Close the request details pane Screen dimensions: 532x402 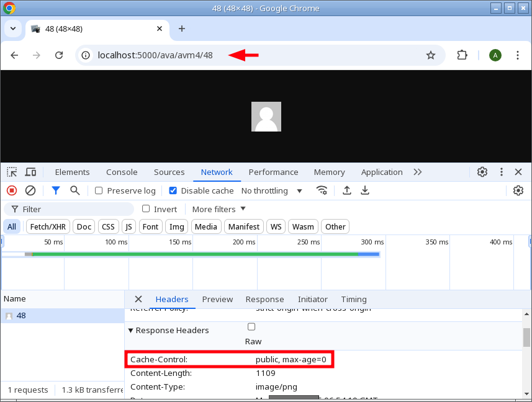(x=138, y=299)
